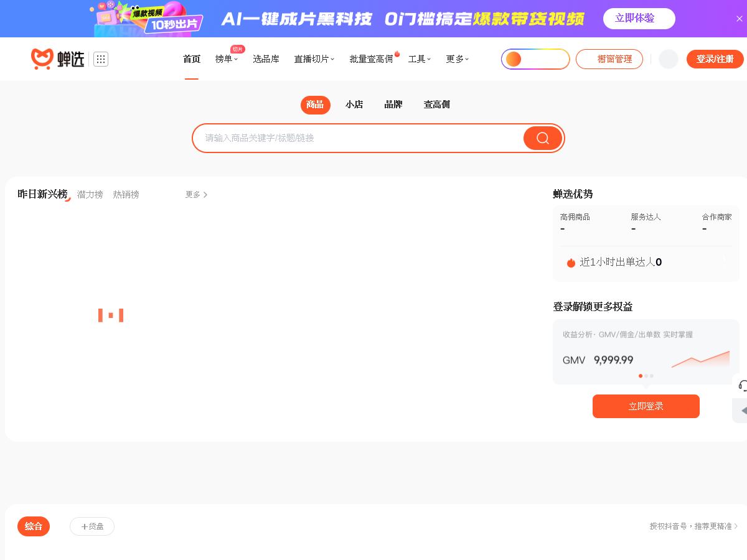The image size is (747, 560).
Task: Open customer service headset icon
Action: (x=742, y=386)
